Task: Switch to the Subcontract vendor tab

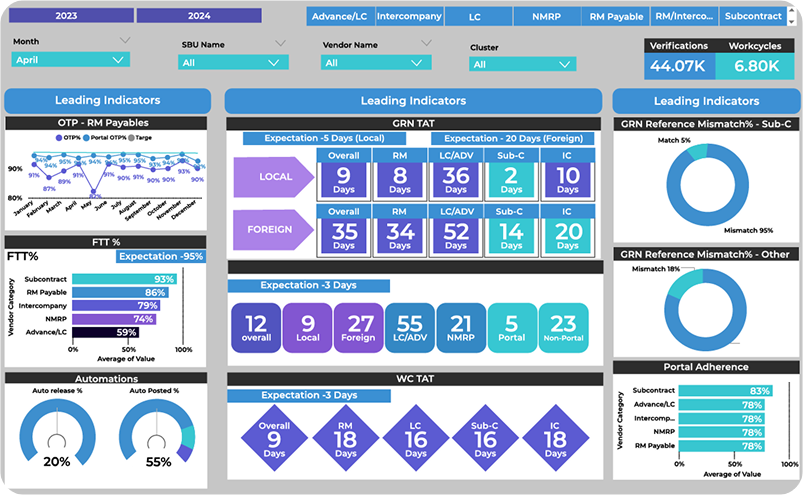Action: (x=755, y=17)
